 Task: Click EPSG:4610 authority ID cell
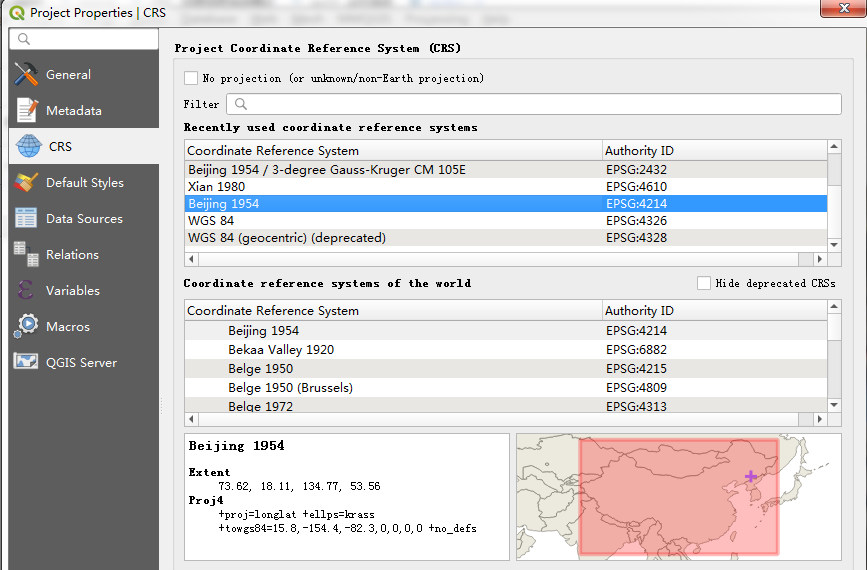tap(636, 186)
